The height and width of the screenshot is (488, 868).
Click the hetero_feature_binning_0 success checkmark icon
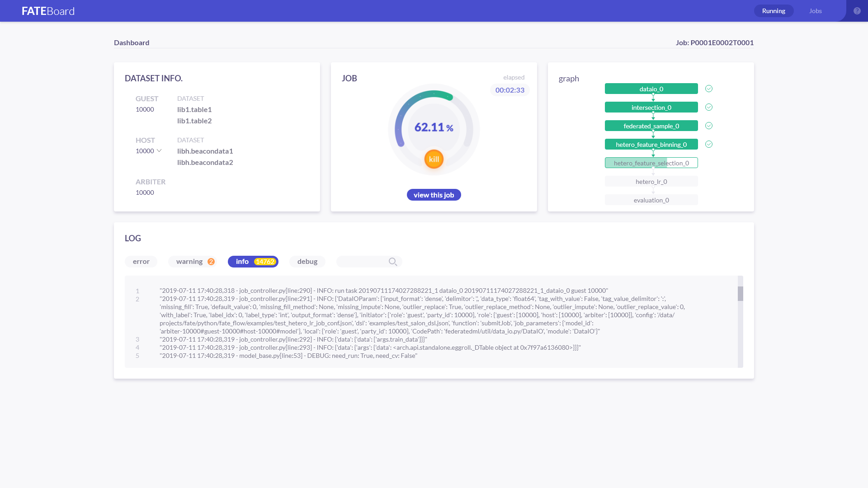709,145
